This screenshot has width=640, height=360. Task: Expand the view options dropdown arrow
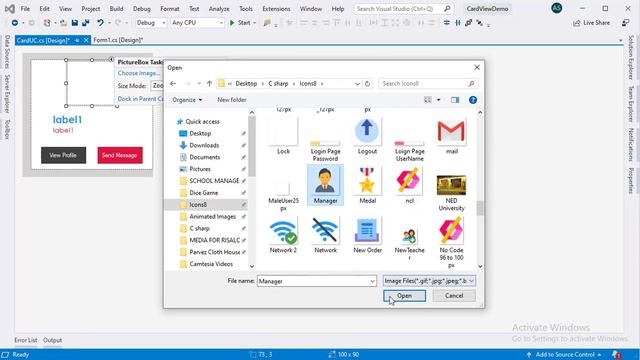(x=439, y=100)
